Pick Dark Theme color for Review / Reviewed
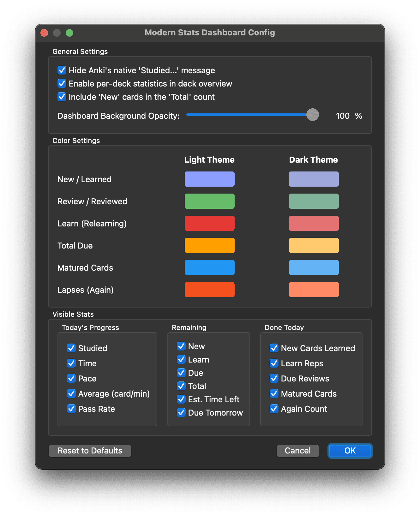The image size is (420, 516). coord(314,201)
